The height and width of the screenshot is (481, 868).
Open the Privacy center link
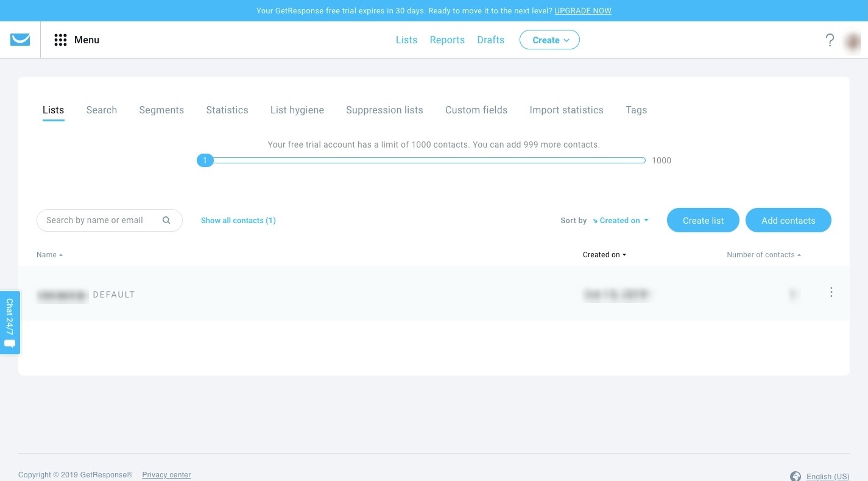click(166, 475)
